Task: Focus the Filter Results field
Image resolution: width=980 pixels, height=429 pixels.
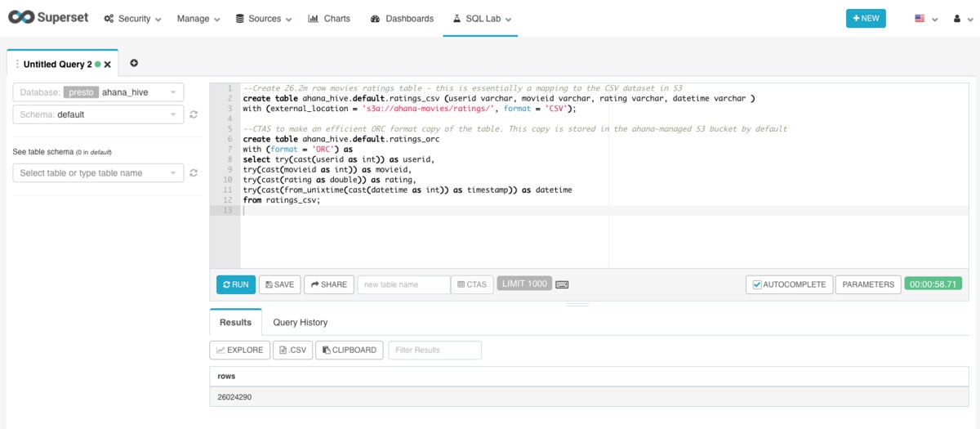Action: 435,350
